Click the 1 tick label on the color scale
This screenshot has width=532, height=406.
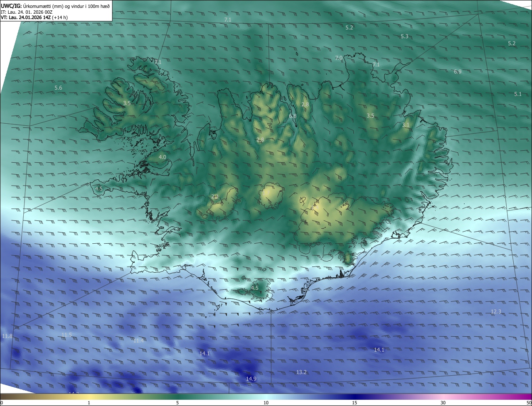tap(89, 403)
